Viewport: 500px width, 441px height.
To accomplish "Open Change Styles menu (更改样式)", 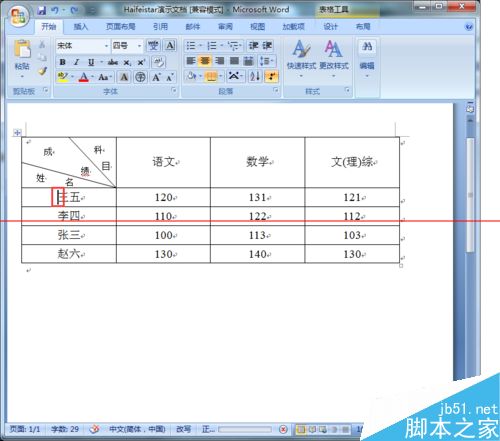I will [334, 58].
